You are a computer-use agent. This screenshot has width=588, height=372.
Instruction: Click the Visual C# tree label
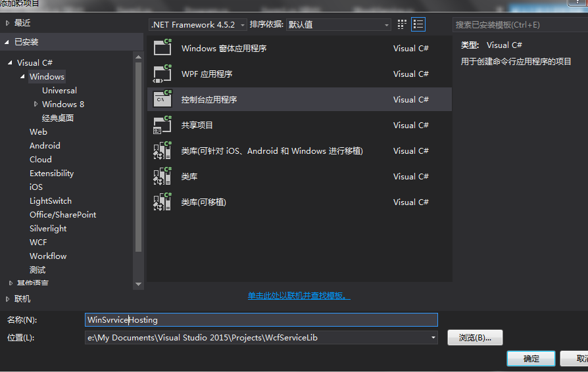[x=34, y=62]
